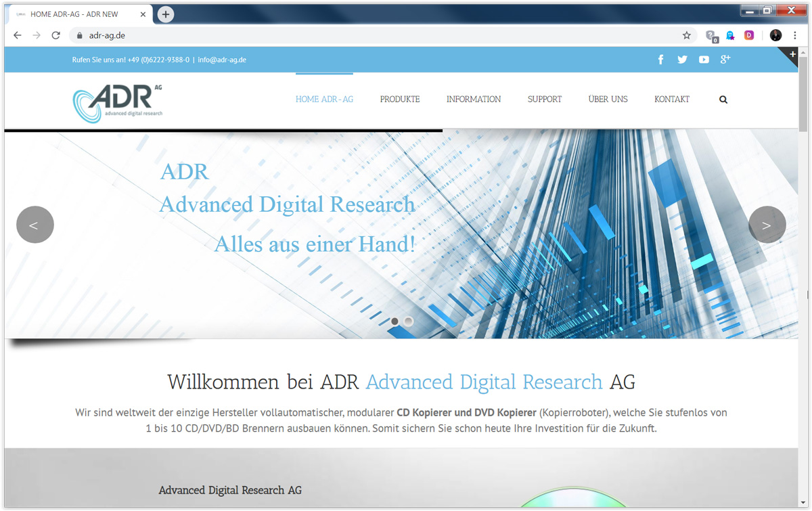This screenshot has width=812, height=511.
Task: Select the second carousel dot indicator
Action: tap(408, 321)
